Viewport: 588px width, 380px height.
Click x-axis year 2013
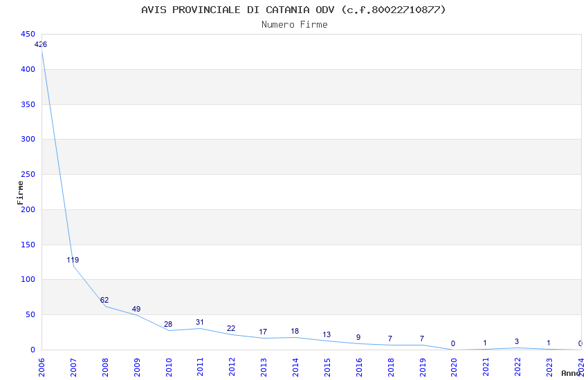[264, 368]
